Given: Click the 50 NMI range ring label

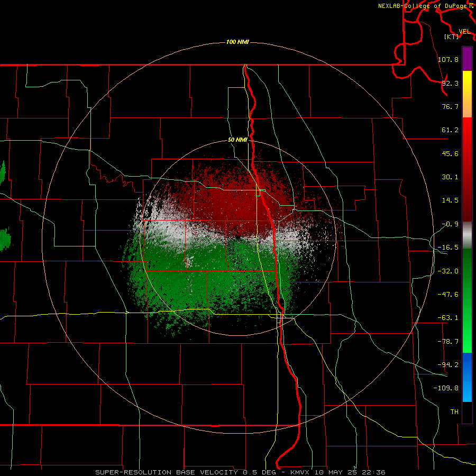Looking at the screenshot, I should click(x=237, y=140).
